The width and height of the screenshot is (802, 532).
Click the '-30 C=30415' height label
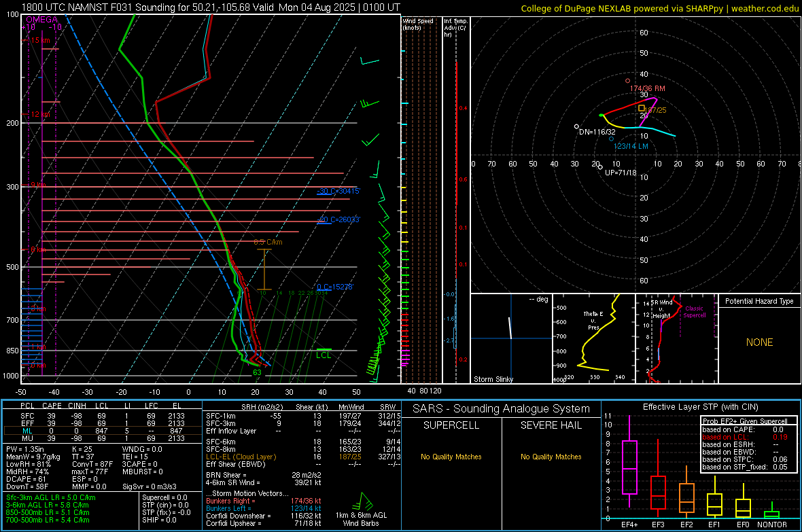coord(338,191)
